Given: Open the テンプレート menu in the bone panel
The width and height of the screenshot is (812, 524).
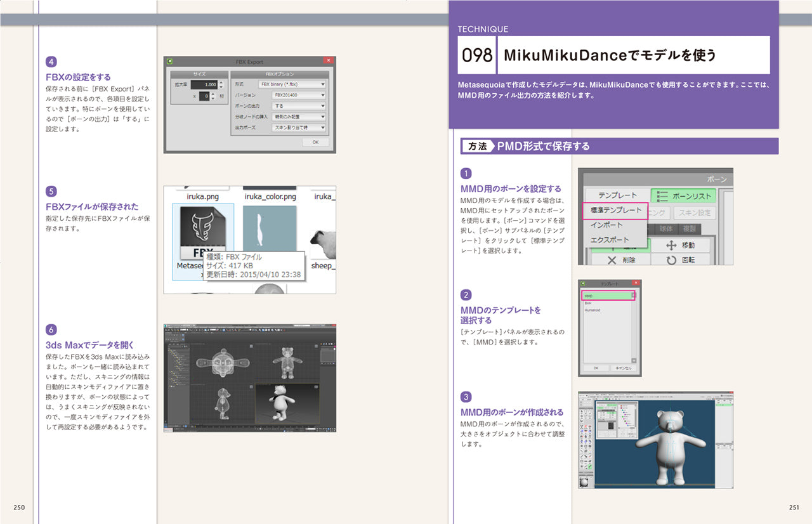Looking at the screenshot, I should coord(617,195).
